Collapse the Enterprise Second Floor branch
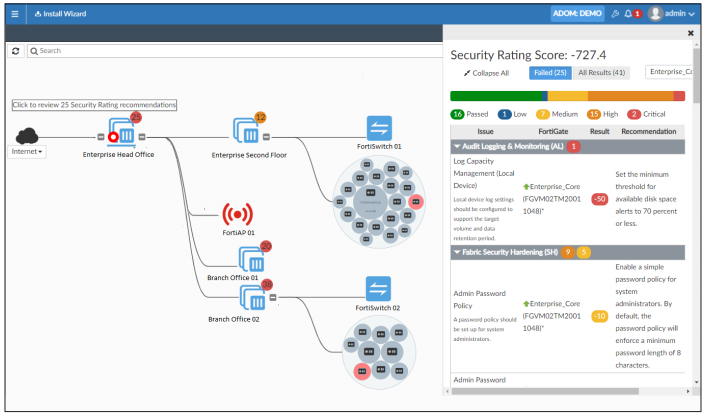This screenshot has width=705, height=415. [266, 137]
